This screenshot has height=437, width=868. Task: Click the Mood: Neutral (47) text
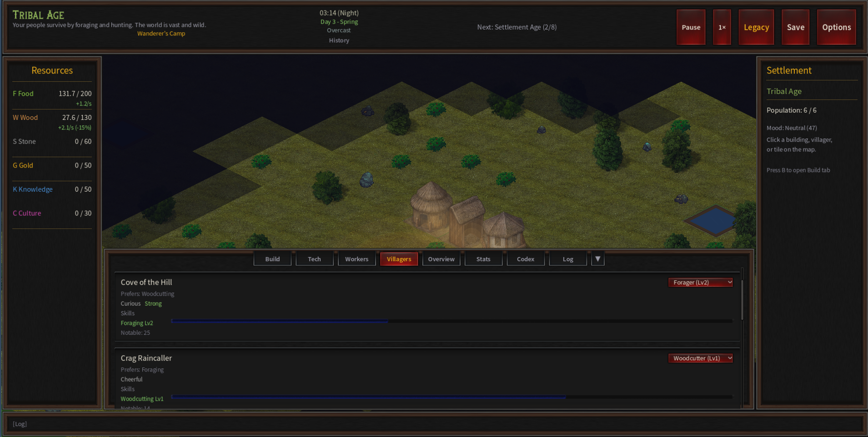tap(792, 128)
